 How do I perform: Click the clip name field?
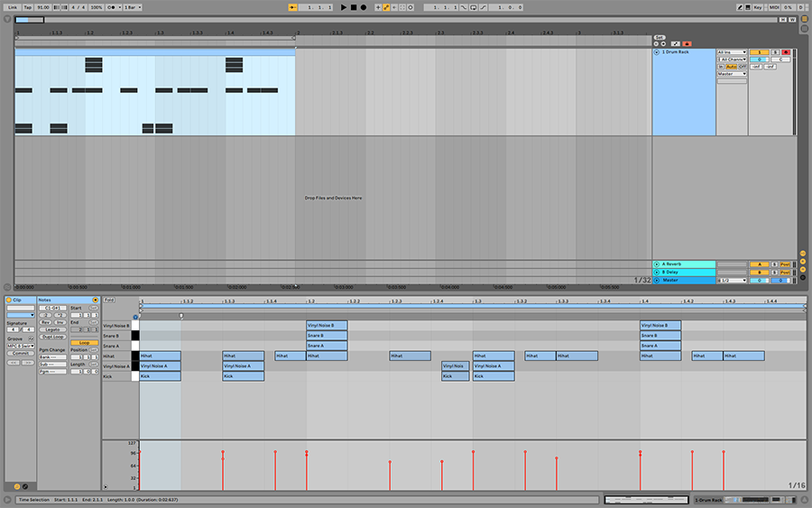click(21, 308)
